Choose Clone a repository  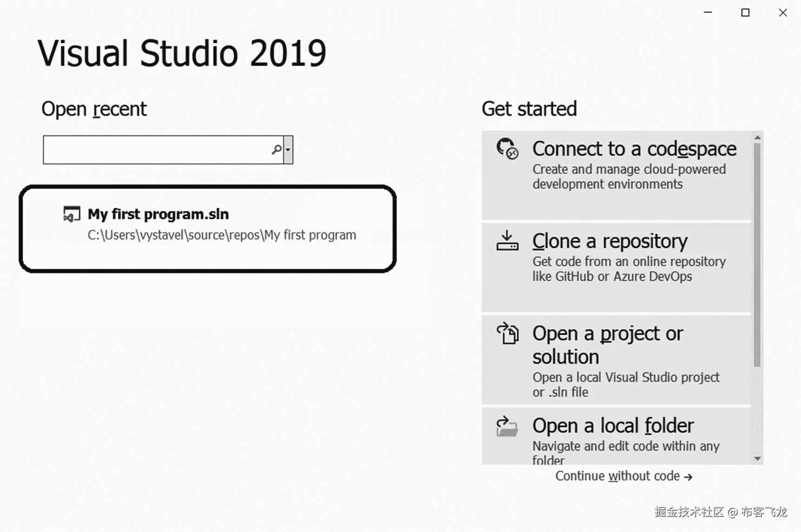click(609, 241)
